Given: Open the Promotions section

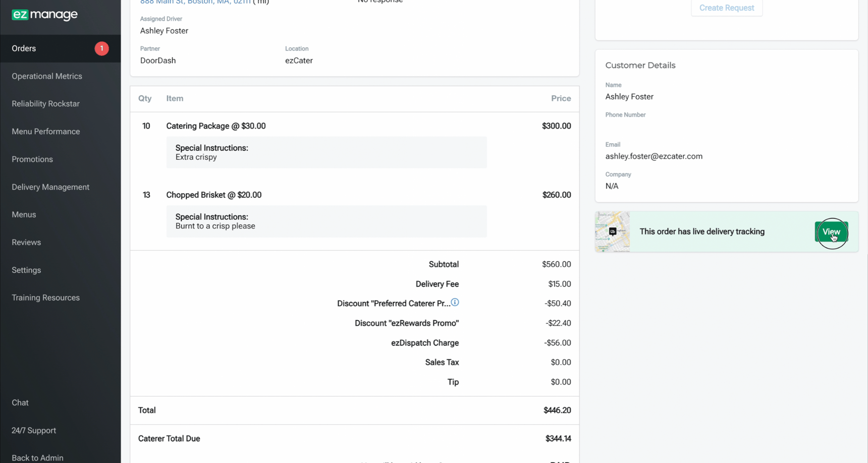Looking at the screenshot, I should coord(32,159).
